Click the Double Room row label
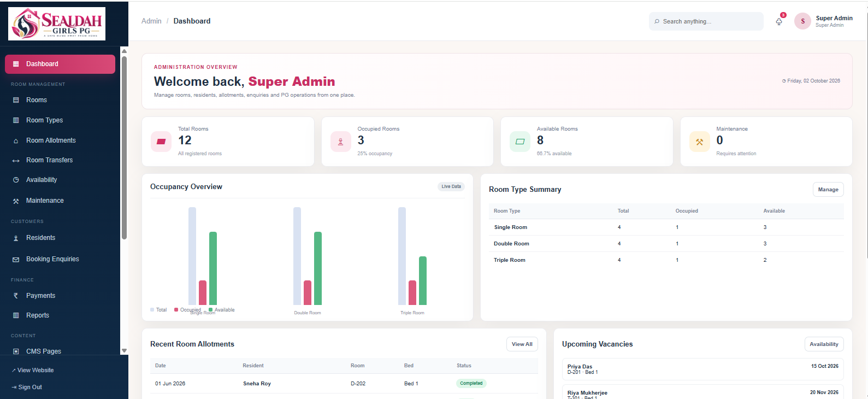Image resolution: width=868 pixels, height=399 pixels. (x=511, y=244)
